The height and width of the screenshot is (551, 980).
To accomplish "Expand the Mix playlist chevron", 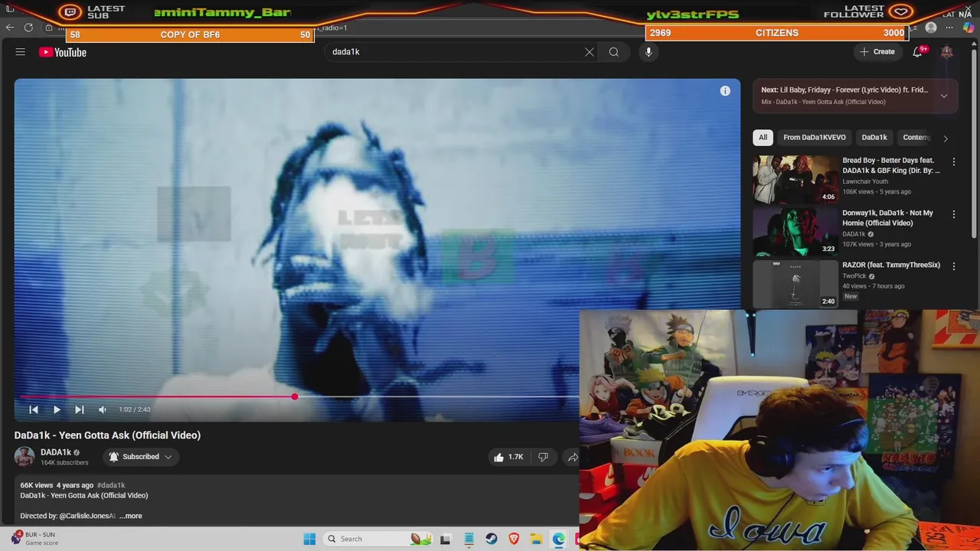I will click(x=944, y=96).
